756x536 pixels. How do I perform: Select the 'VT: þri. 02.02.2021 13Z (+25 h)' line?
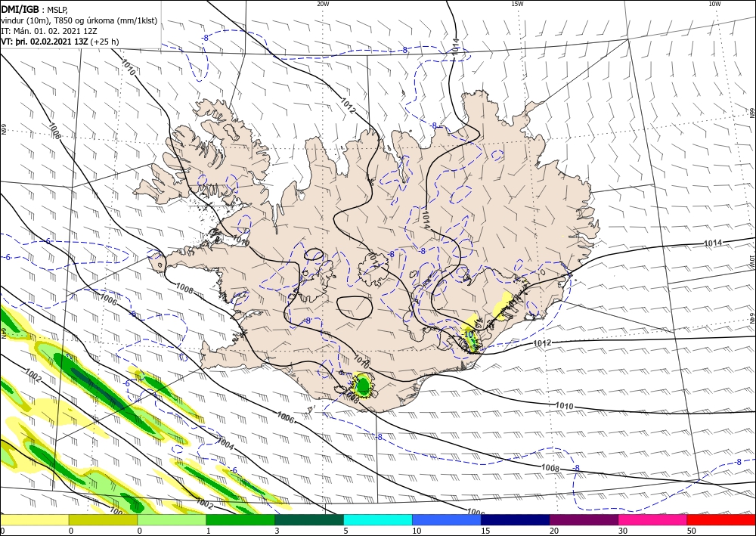(60, 42)
